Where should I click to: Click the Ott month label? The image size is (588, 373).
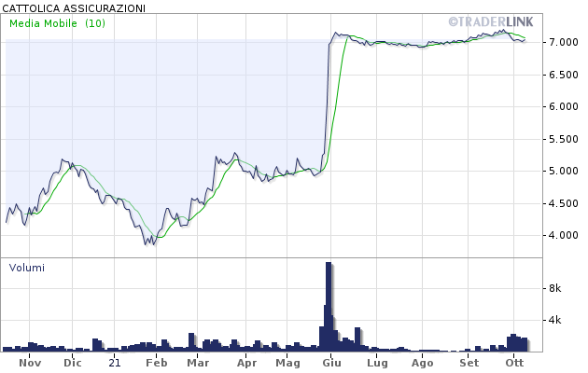point(514,363)
